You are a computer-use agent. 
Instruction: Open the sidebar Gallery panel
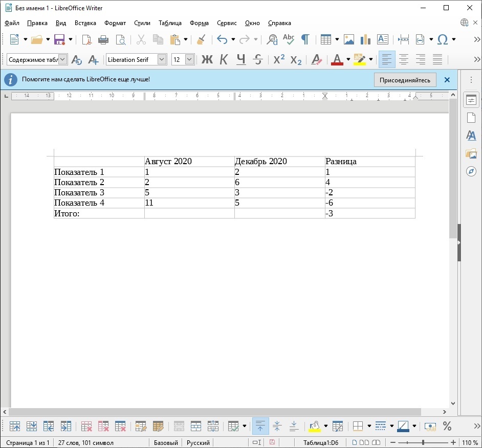click(x=471, y=153)
